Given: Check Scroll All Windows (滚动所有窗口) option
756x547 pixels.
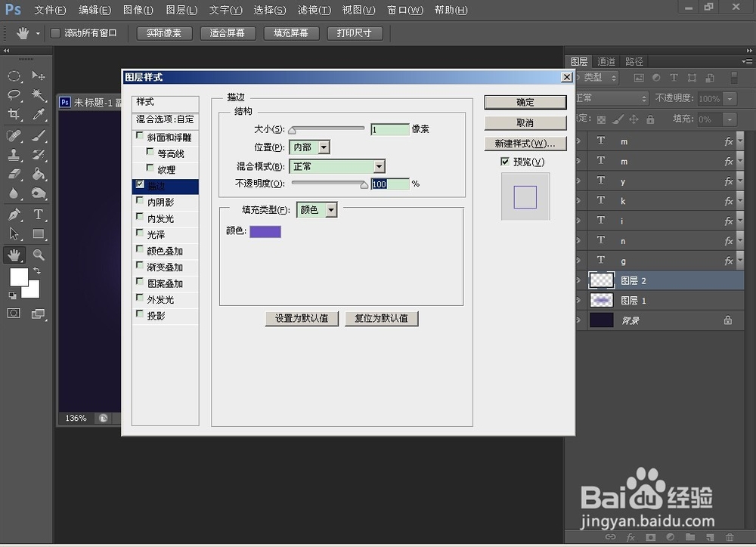Looking at the screenshot, I should 55,32.
